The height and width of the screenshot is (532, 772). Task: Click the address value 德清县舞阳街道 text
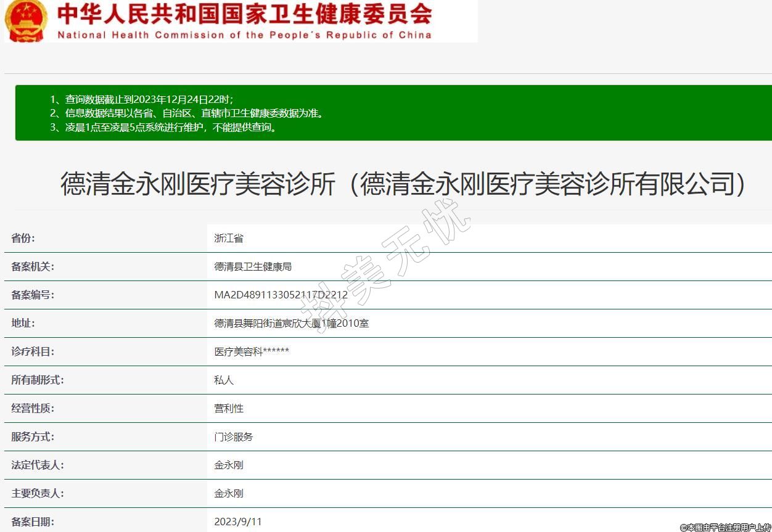291,323
